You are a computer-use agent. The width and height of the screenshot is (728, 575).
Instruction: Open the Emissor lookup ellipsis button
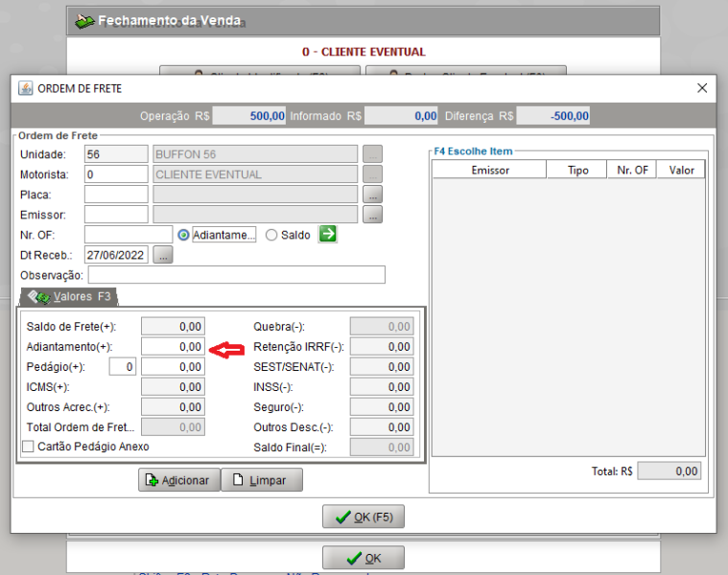(x=372, y=215)
